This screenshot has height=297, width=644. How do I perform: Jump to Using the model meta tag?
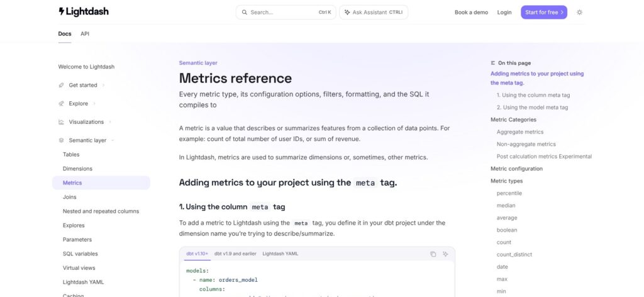[x=532, y=107]
